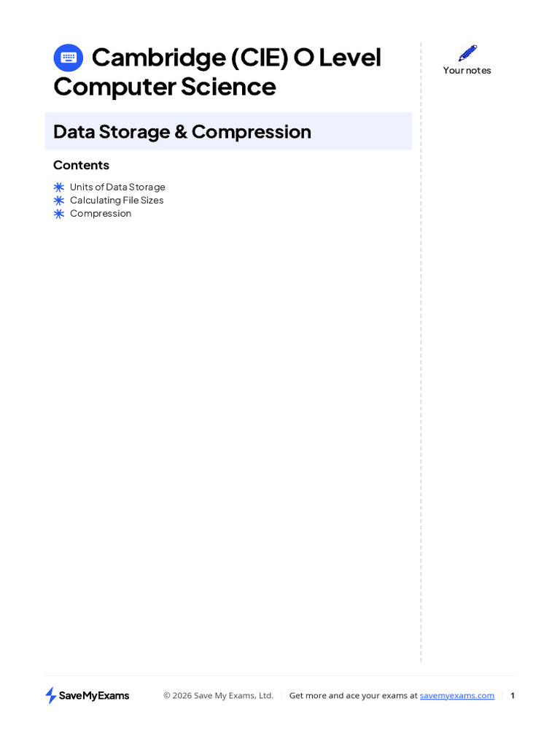Go to the Compression contents entry
Image resolution: width=560 pixels, height=747 pixels.
tap(101, 214)
